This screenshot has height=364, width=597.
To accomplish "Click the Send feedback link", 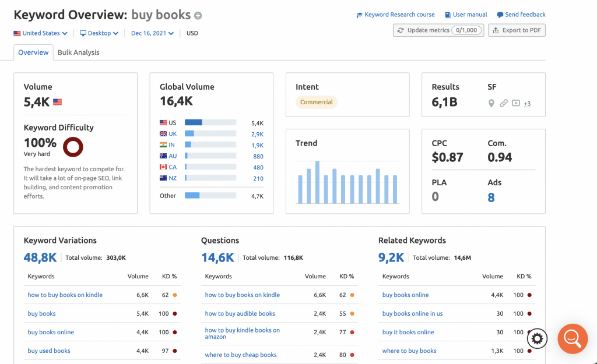I will [x=521, y=15].
